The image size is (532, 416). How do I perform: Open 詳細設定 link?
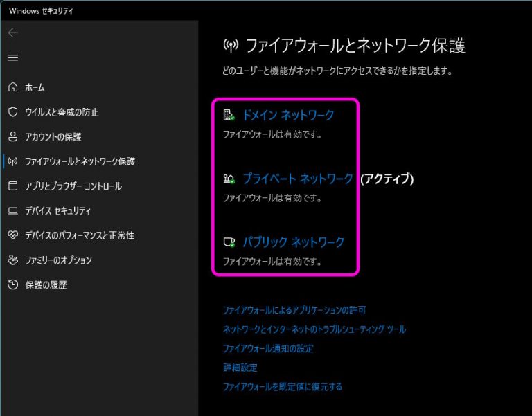tap(240, 368)
